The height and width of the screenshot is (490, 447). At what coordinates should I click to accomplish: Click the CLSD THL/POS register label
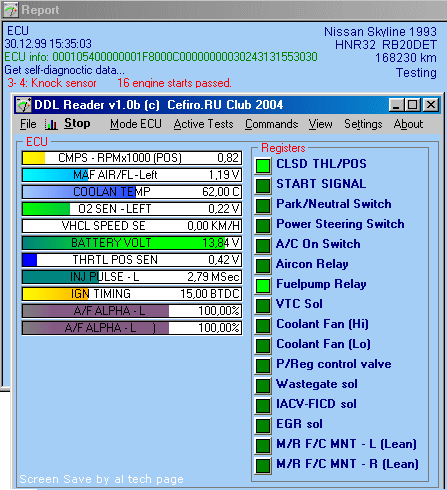click(x=321, y=164)
